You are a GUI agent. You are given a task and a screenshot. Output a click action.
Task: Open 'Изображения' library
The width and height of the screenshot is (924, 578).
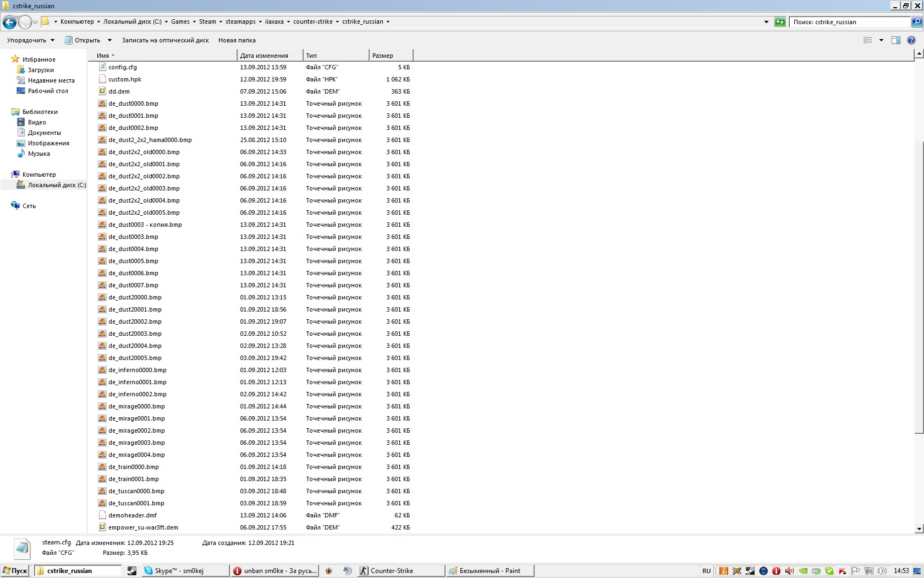click(x=48, y=143)
